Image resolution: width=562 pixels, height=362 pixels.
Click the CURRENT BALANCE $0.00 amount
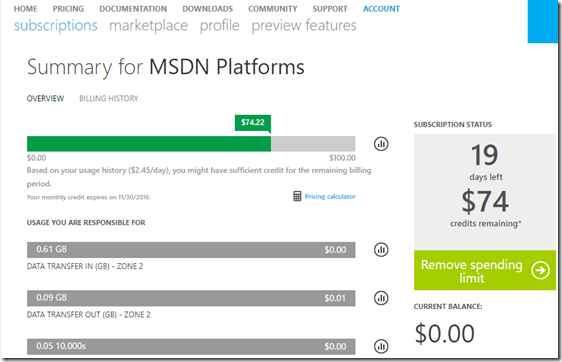pos(445,334)
